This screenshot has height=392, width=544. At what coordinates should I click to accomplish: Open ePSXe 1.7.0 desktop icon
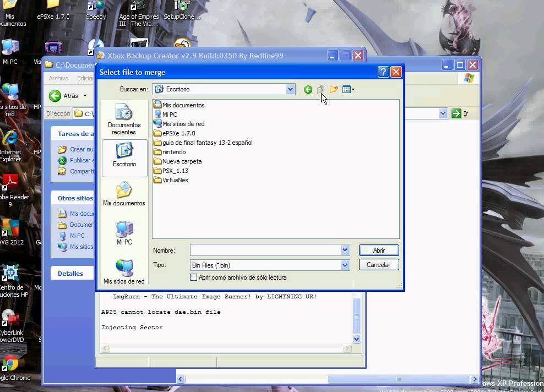tap(53, 10)
